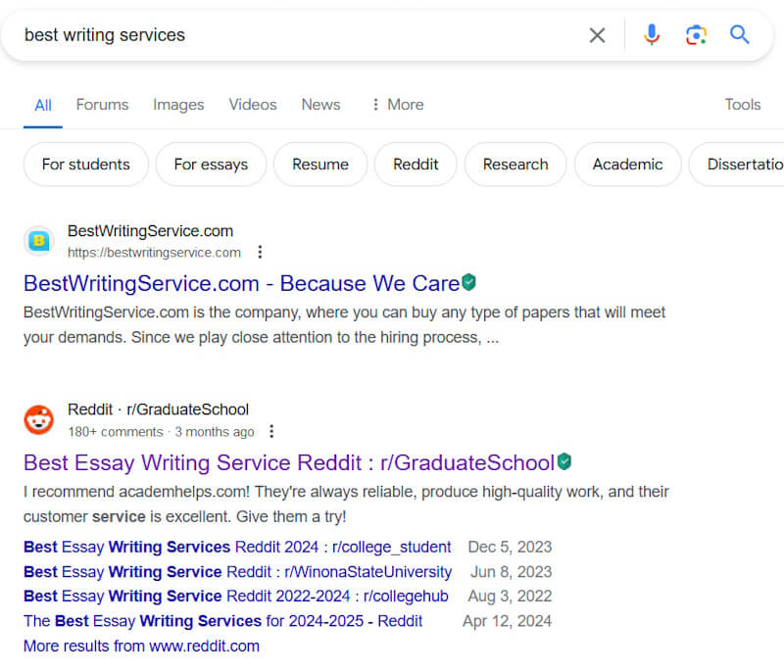Screen dimensions: 784x672
Task: Apply the For students filter chip
Action: click(x=86, y=165)
